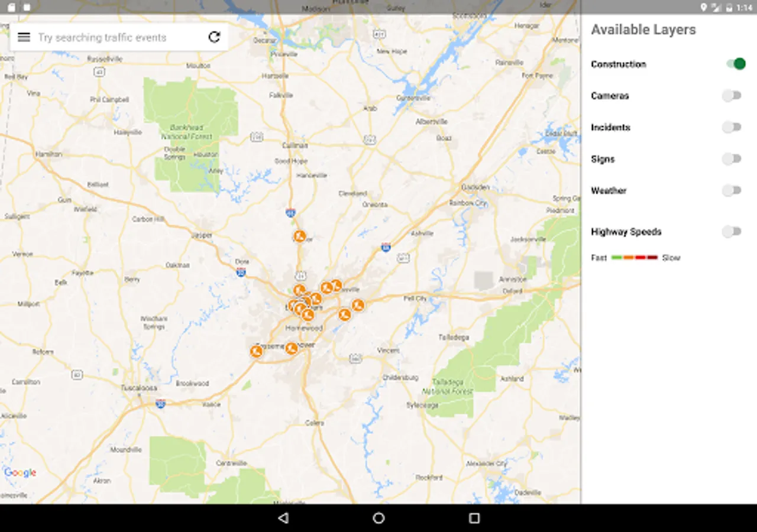Tap the refresh icon in search bar

click(214, 37)
